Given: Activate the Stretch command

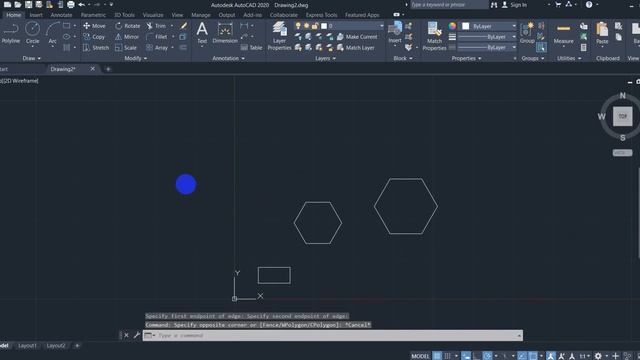Looking at the screenshot, I should click(96, 48).
